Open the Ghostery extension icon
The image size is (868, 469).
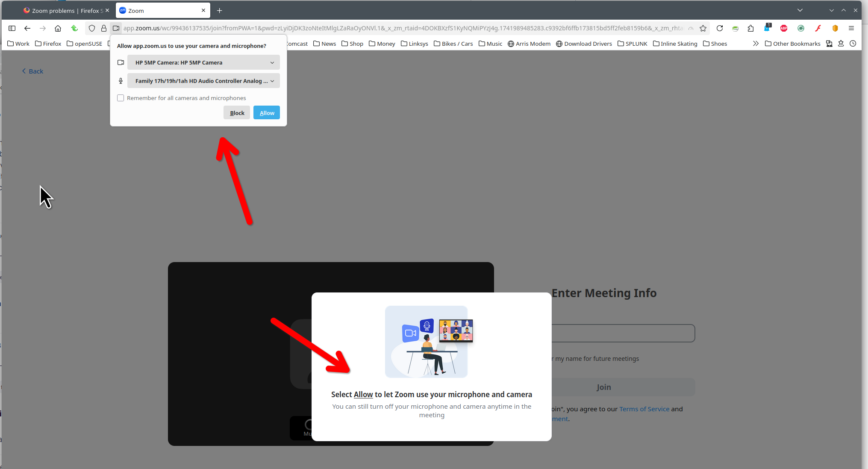[768, 28]
